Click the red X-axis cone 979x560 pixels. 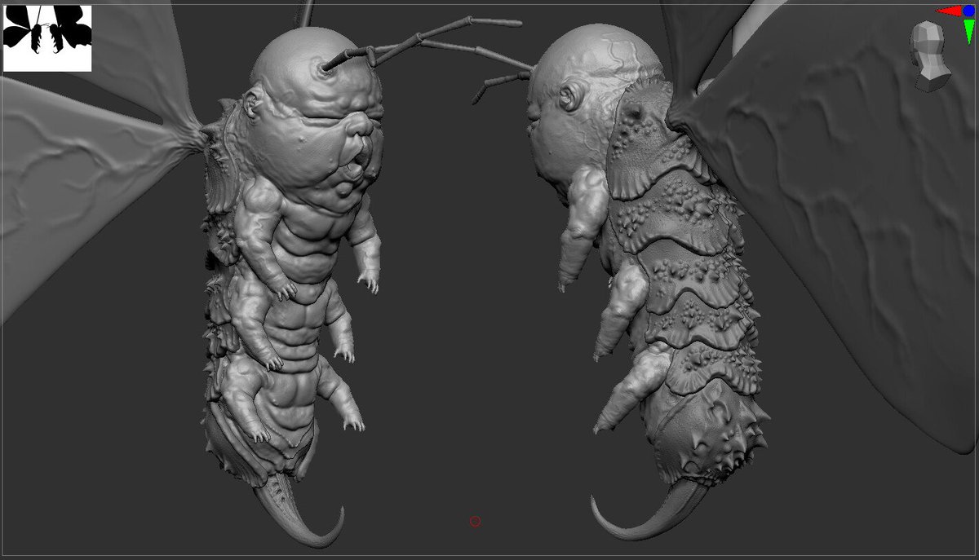948,11
